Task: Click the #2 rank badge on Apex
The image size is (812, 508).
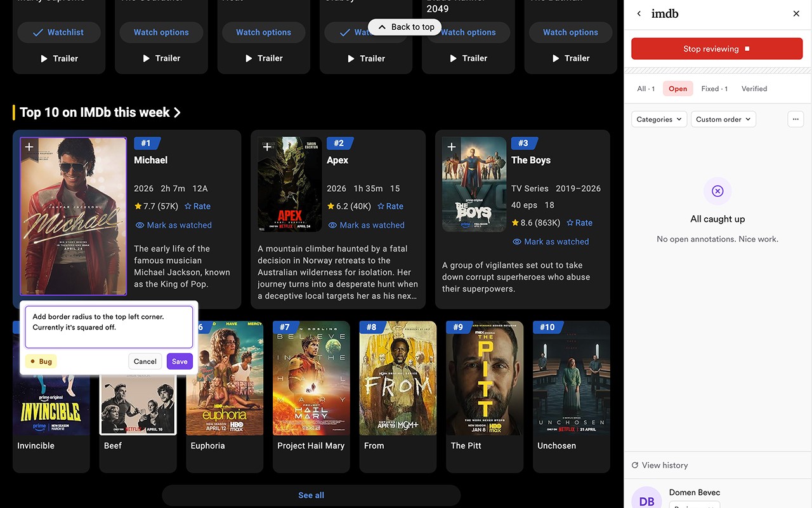Action: [339, 144]
